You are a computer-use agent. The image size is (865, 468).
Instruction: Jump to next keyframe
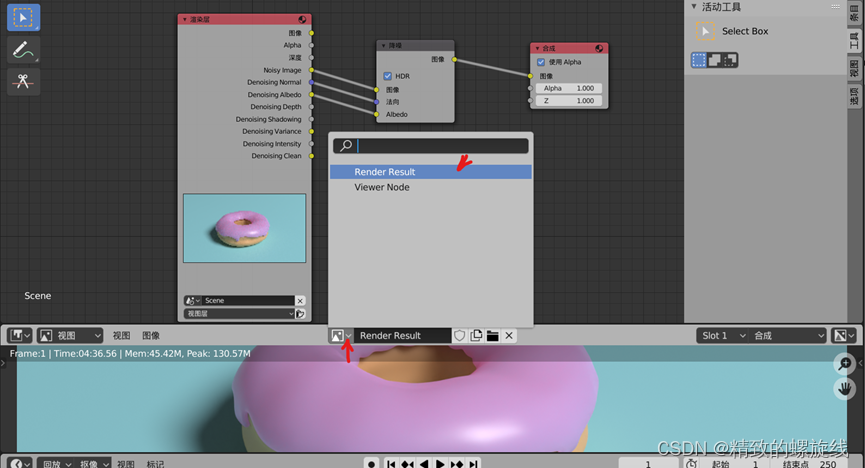(x=456, y=464)
